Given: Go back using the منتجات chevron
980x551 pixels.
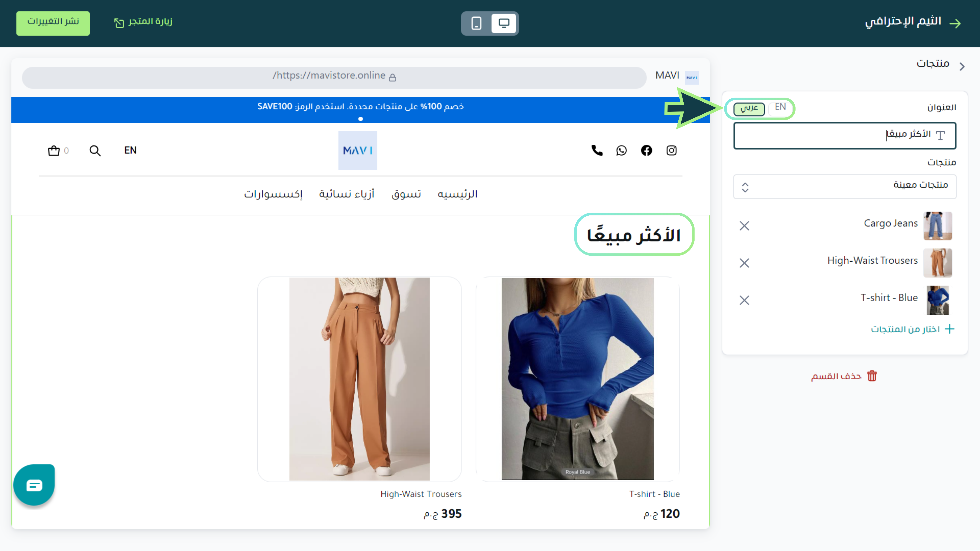Looking at the screenshot, I should tap(962, 67).
